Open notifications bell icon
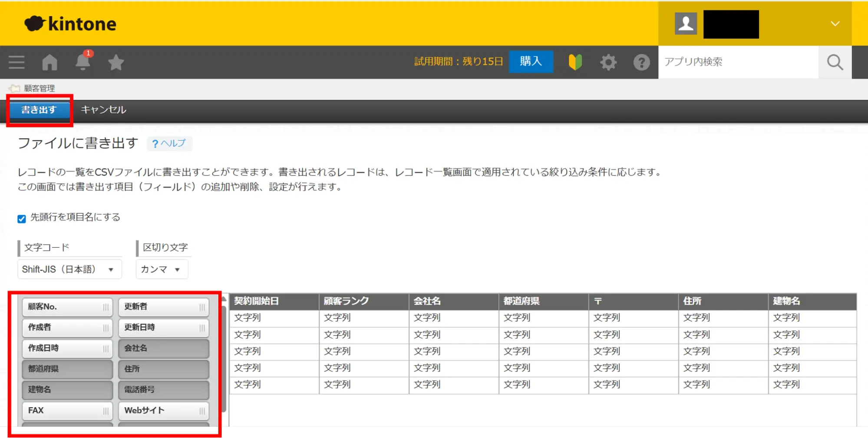 coord(83,62)
